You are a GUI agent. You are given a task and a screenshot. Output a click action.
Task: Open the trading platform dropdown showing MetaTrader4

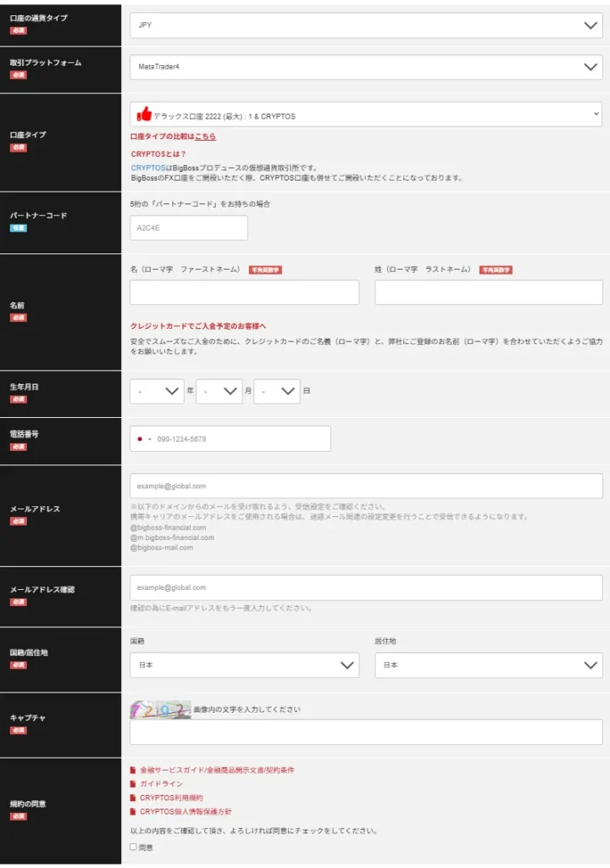point(366,67)
